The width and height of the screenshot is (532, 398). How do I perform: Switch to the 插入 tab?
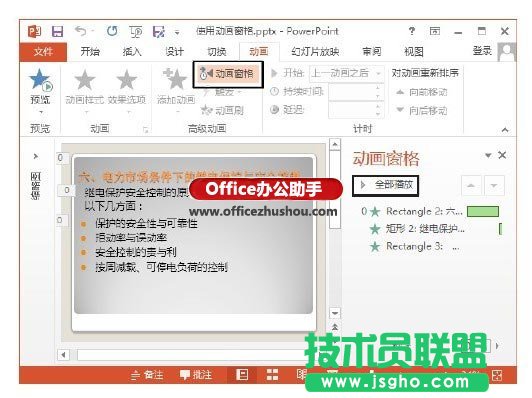(x=132, y=52)
